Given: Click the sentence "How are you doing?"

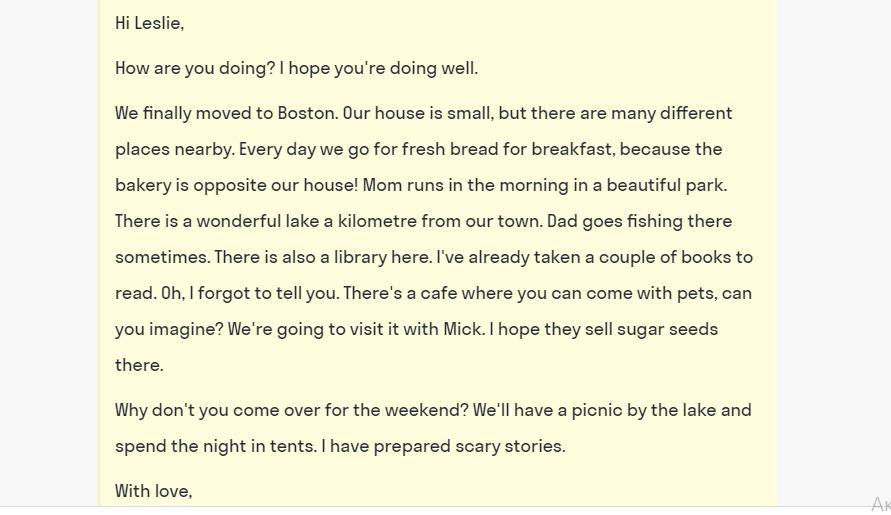Looking at the screenshot, I should [x=195, y=68].
